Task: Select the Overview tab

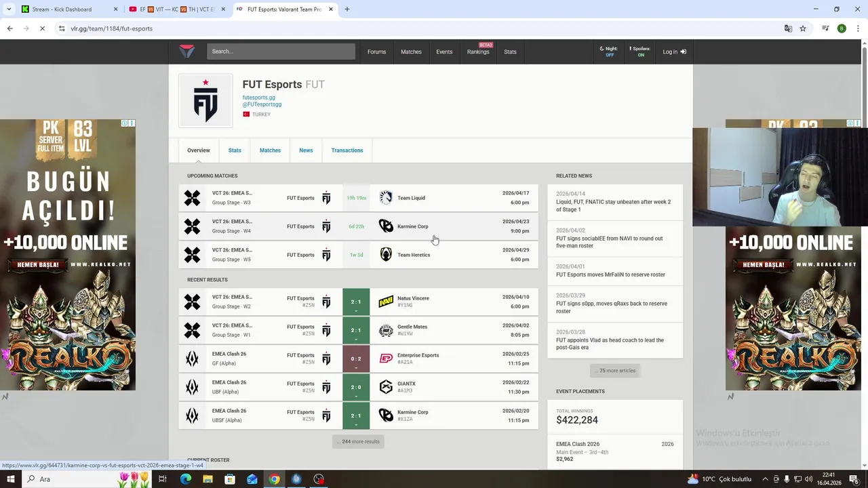Action: [x=199, y=150]
